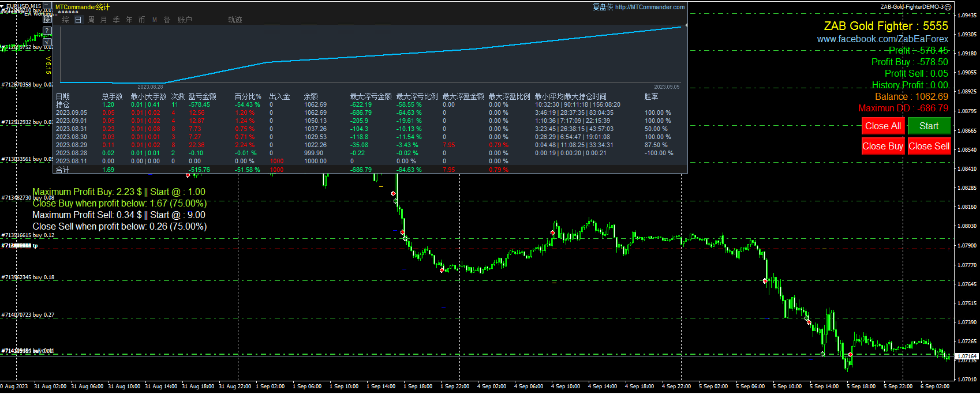Click the Close Sell button
Screen dimensions: 980x394
coord(929,146)
